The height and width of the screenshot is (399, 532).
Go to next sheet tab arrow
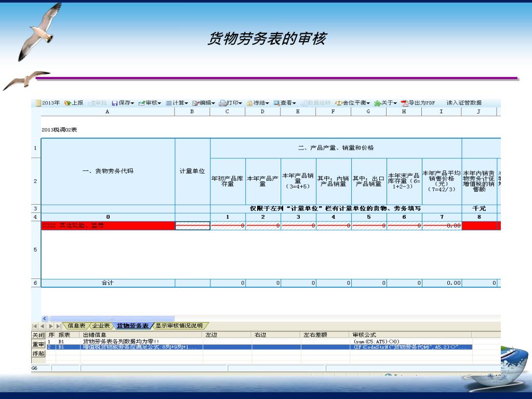click(51, 326)
